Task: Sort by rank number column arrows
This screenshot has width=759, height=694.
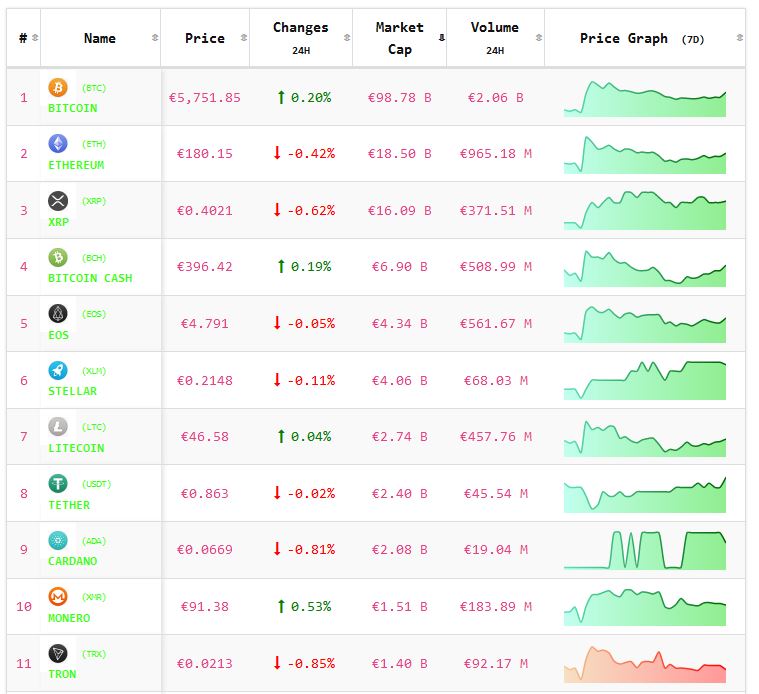Action: tap(35, 38)
